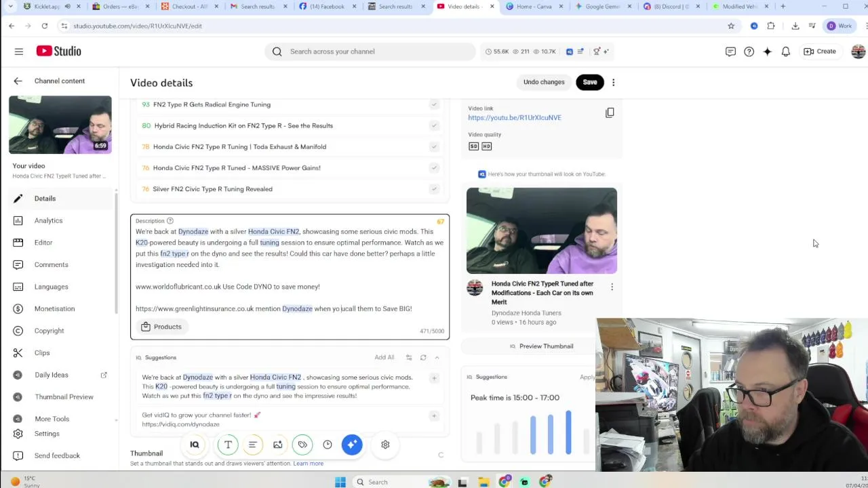The width and height of the screenshot is (868, 488).
Task: Add the 'Get vidIQ to grow' suggestion
Action: (x=434, y=415)
